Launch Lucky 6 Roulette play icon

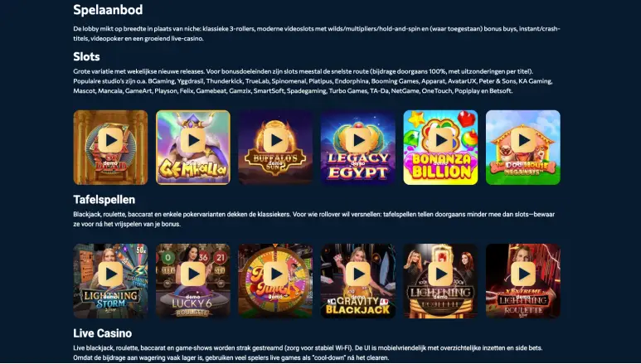[x=193, y=274]
